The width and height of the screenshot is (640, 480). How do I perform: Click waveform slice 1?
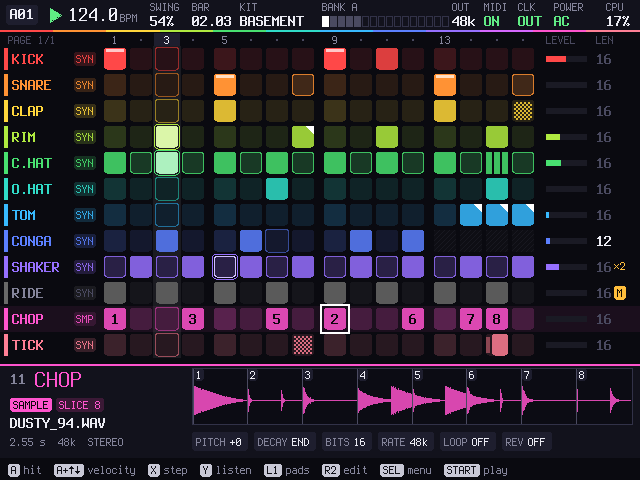click(220, 397)
